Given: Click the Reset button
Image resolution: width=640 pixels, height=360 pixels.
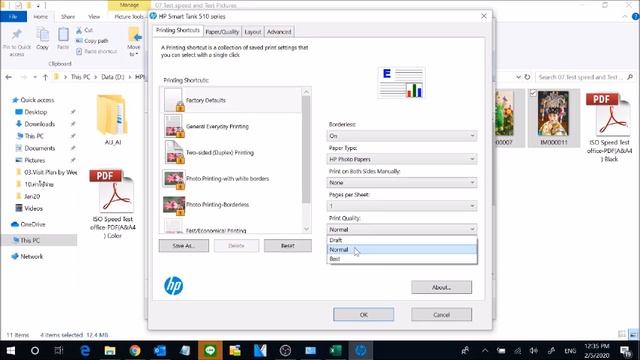Looking at the screenshot, I should (287, 246).
